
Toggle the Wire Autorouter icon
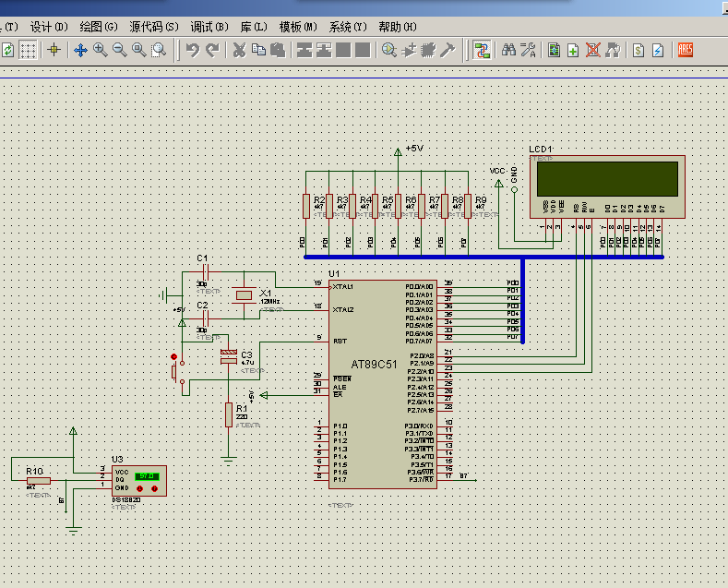pos(482,50)
